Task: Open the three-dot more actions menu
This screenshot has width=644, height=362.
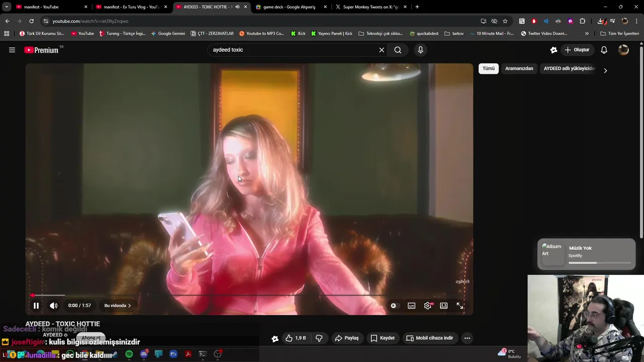Action: (467, 338)
